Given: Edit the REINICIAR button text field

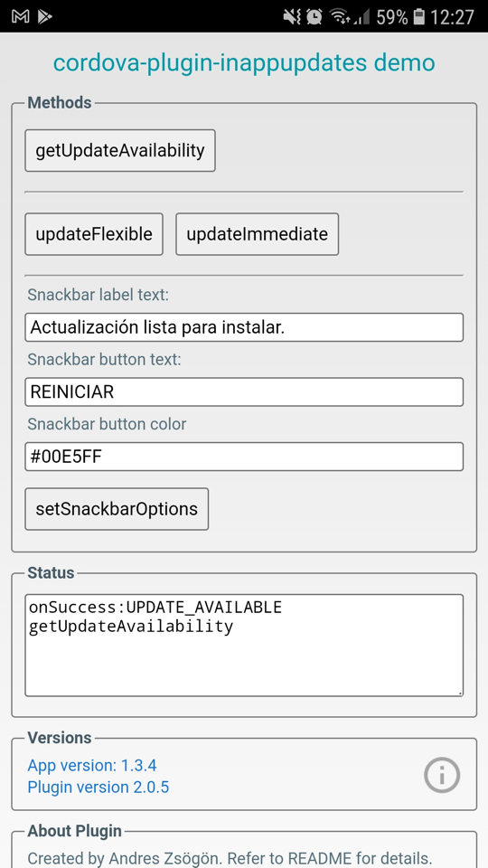Looking at the screenshot, I should [244, 392].
